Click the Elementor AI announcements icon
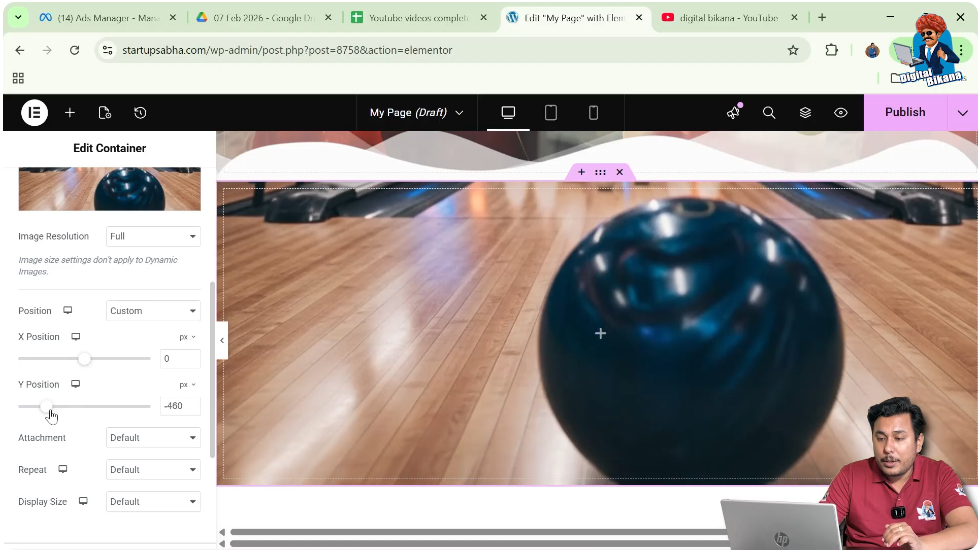 click(733, 113)
